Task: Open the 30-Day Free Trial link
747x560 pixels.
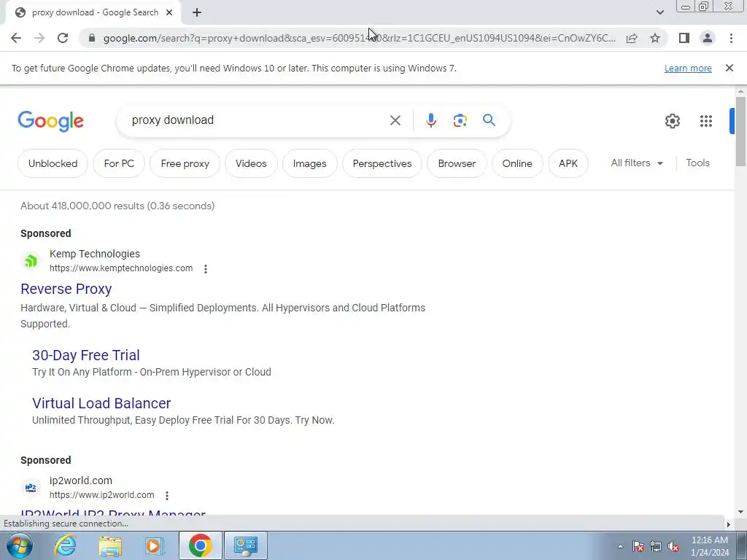Action: coord(86,355)
